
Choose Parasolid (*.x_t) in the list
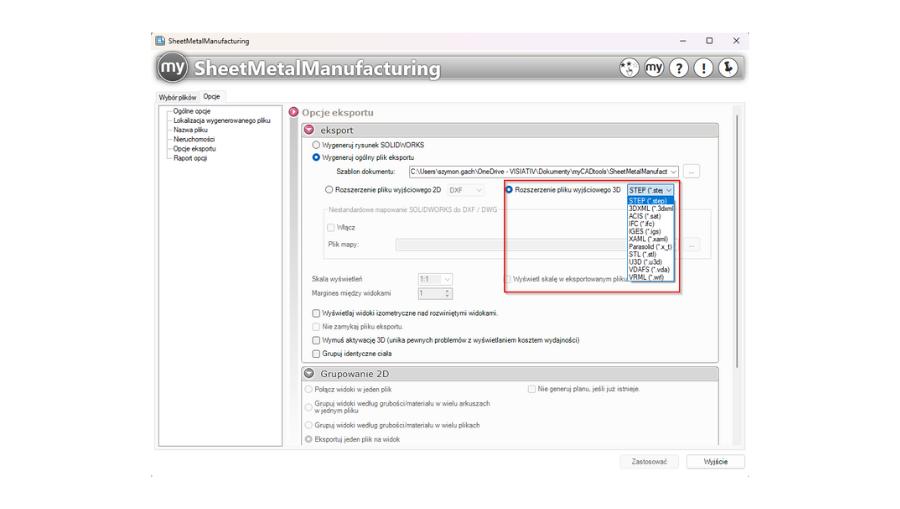tap(650, 247)
